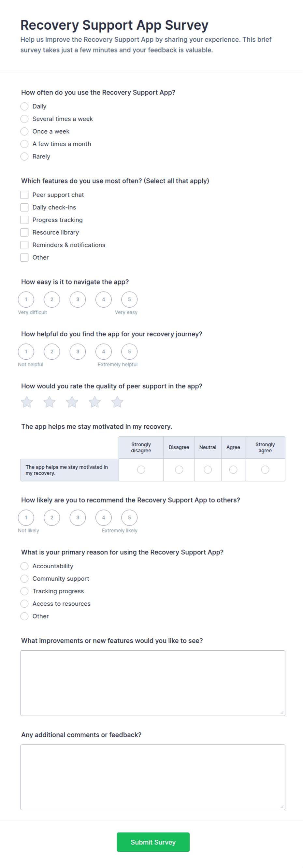
Task: Pick 3 for likelihood to recommend
Action: 78,517
